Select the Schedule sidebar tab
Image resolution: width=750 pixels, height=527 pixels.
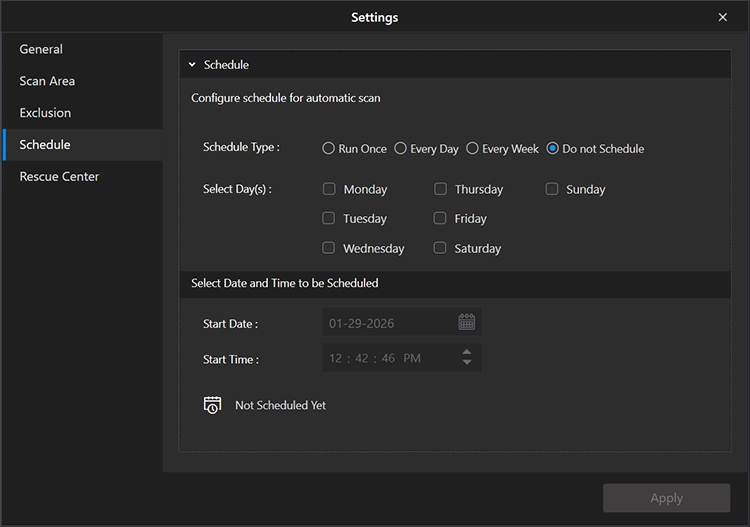(x=83, y=144)
